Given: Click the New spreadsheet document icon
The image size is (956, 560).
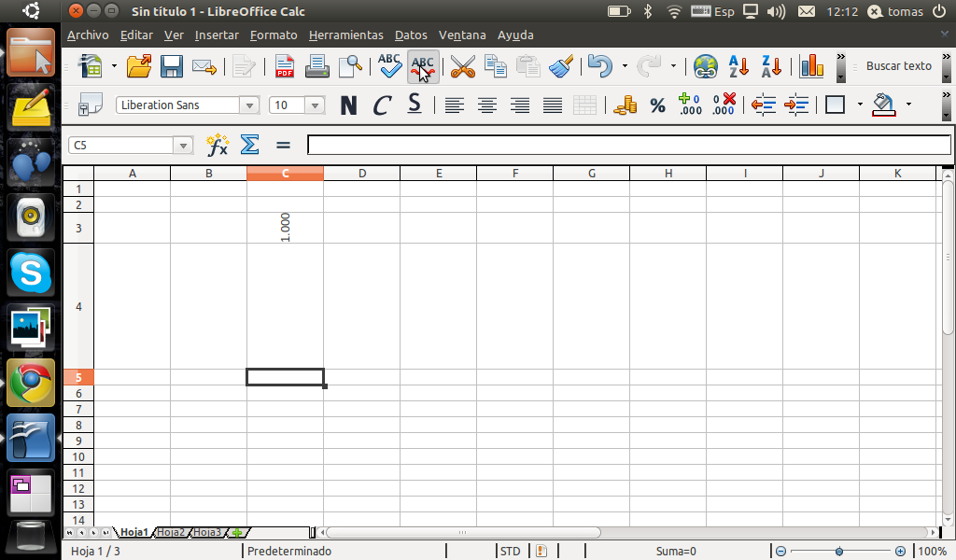Looking at the screenshot, I should click(91, 66).
